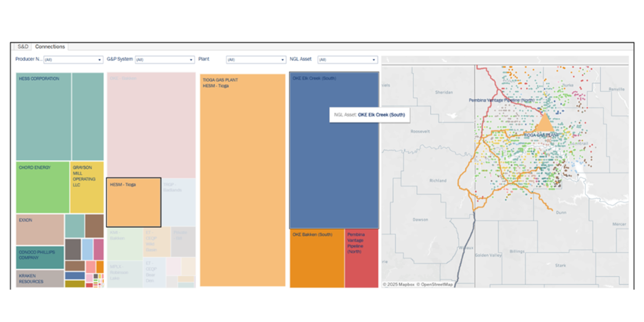Click the CONOCO PHILLIPS COMPANY tile

[x=40, y=258]
